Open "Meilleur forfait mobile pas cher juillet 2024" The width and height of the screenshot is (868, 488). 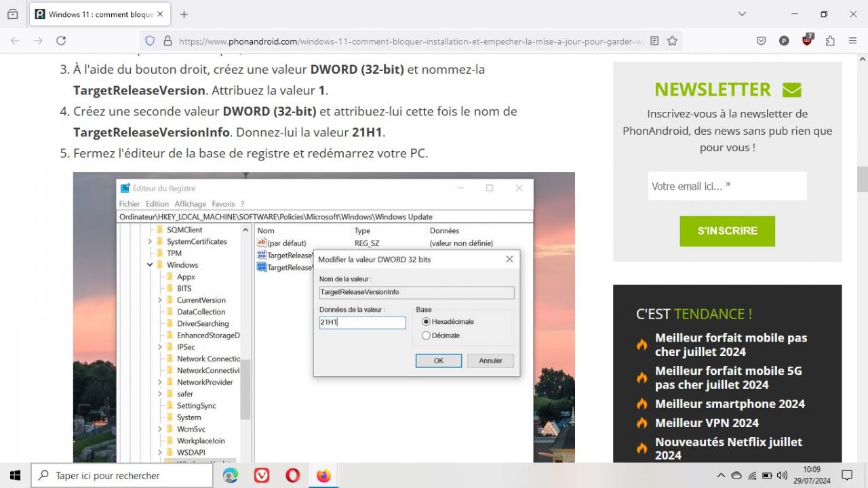coord(731,344)
